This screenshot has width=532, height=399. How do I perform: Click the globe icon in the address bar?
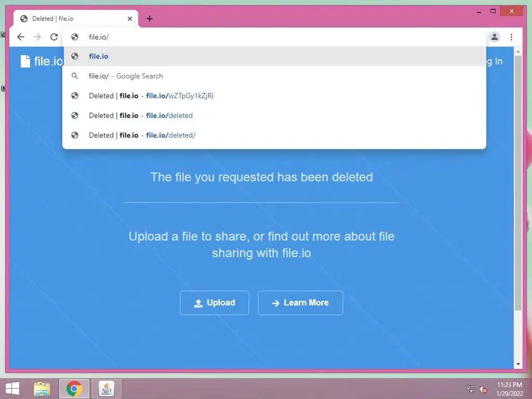click(x=75, y=37)
